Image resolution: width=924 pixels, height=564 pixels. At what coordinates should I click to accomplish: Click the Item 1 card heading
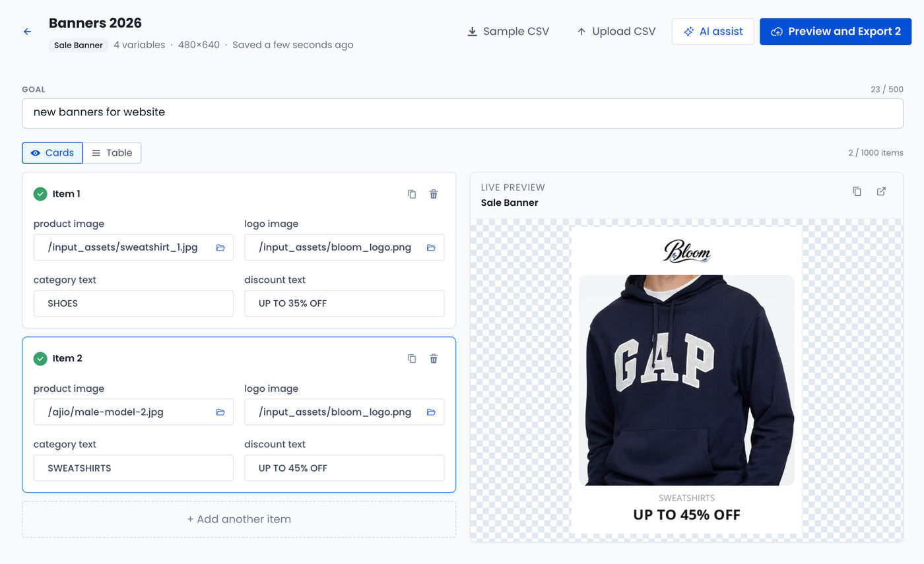point(66,194)
